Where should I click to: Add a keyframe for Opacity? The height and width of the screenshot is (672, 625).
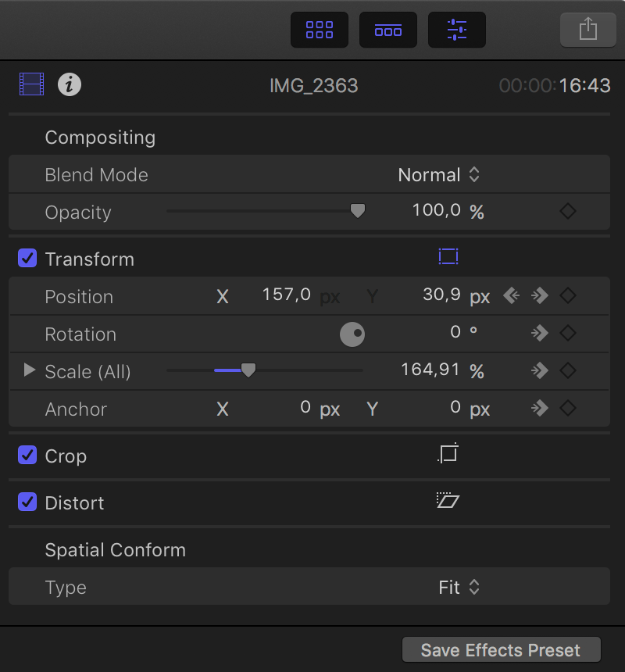click(x=568, y=211)
